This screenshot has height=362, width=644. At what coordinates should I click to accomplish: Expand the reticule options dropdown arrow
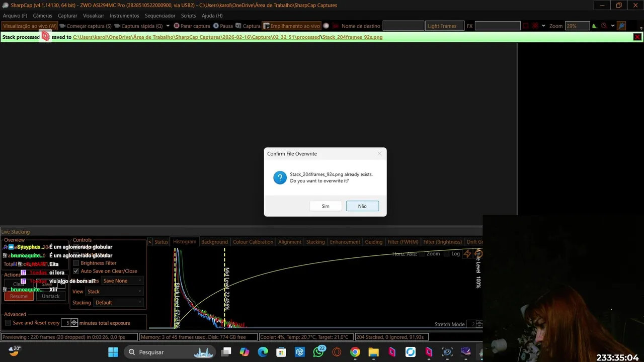click(543, 26)
